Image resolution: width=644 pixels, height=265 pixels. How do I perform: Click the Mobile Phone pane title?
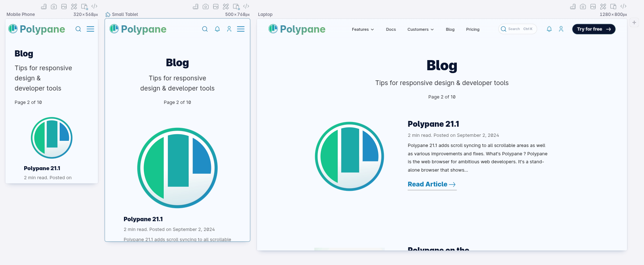21,14
